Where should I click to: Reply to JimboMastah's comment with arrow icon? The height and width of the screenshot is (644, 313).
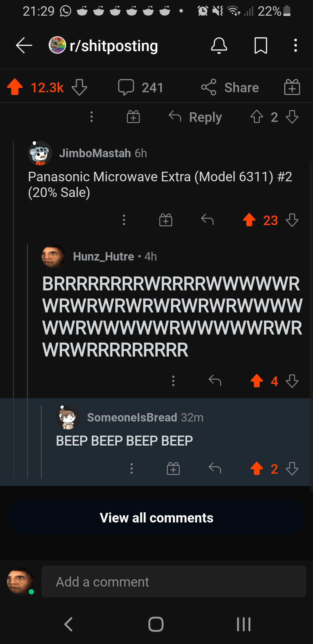208,220
